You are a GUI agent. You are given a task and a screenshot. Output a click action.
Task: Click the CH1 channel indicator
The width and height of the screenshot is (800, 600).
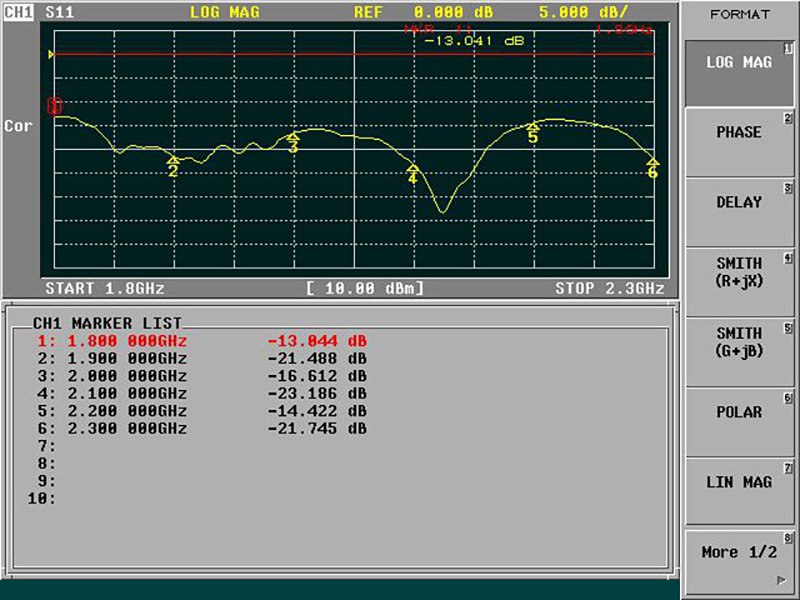(17, 13)
